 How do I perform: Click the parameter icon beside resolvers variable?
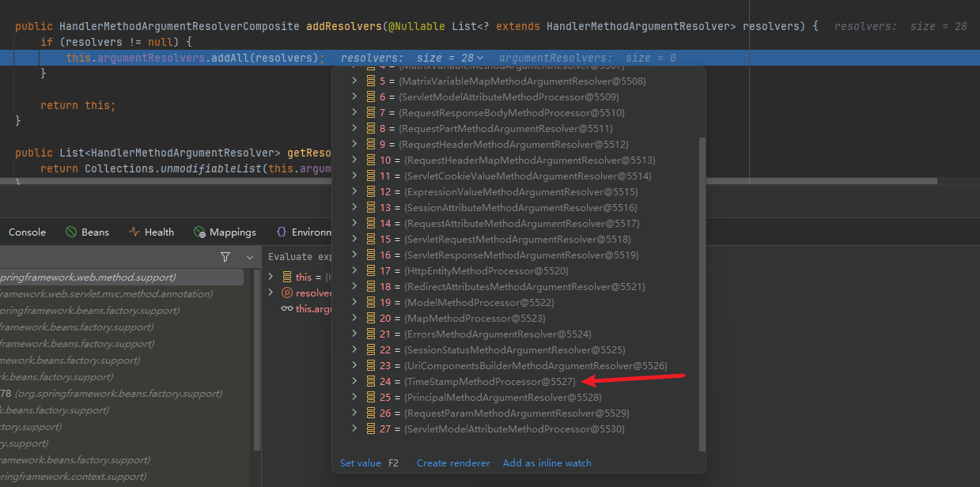click(287, 293)
